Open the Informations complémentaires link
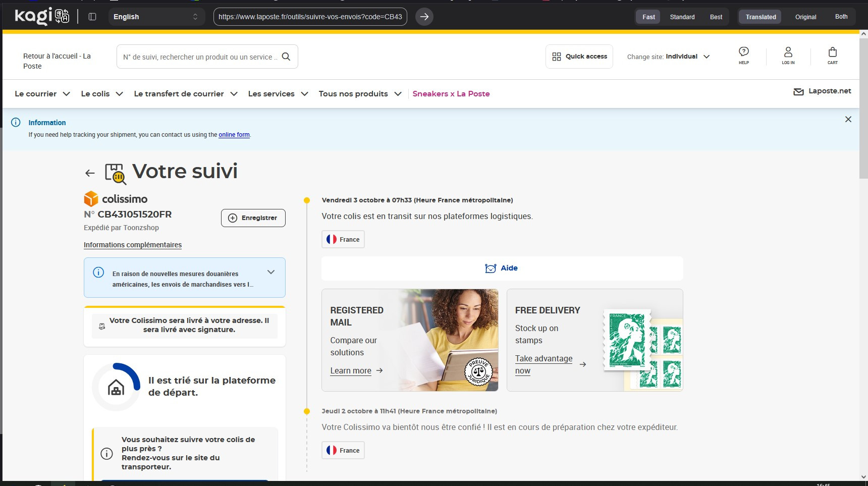The image size is (868, 486). (x=133, y=245)
